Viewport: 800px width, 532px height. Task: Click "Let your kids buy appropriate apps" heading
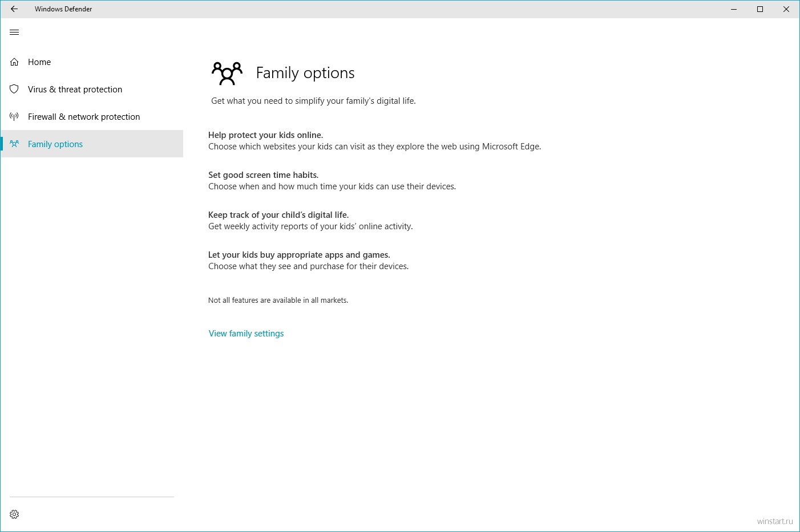click(299, 255)
